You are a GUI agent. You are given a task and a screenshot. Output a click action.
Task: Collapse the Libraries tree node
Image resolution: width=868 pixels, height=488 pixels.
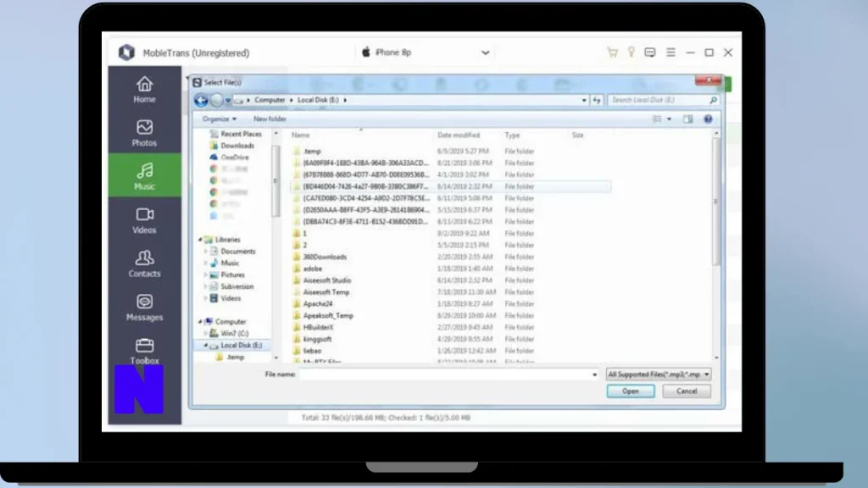(200, 240)
